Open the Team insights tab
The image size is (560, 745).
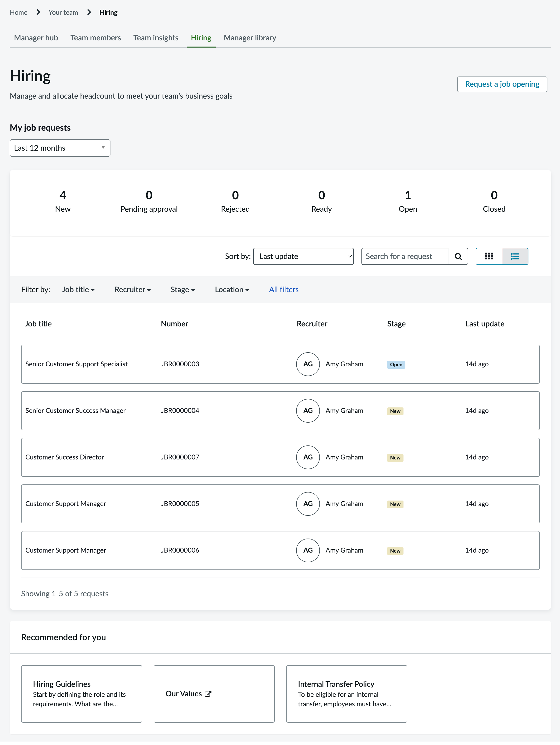click(156, 38)
